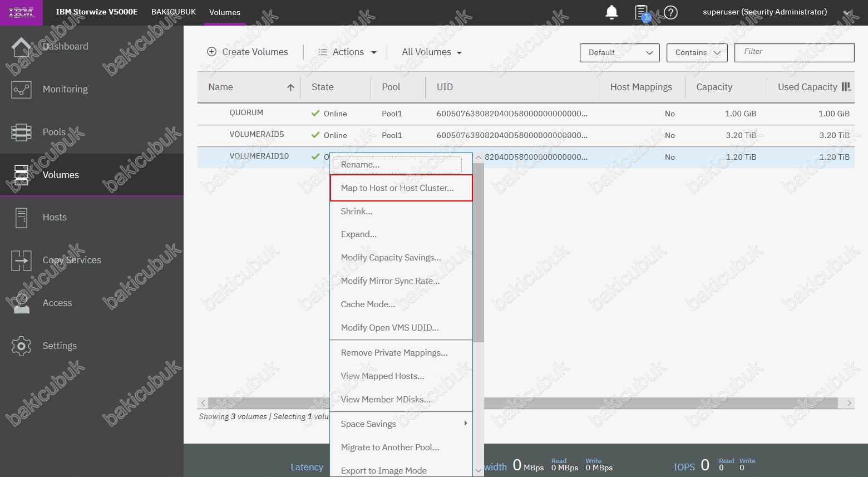The height and width of the screenshot is (477, 868).
Task: Open Settings in the sidebar
Action: 60,346
